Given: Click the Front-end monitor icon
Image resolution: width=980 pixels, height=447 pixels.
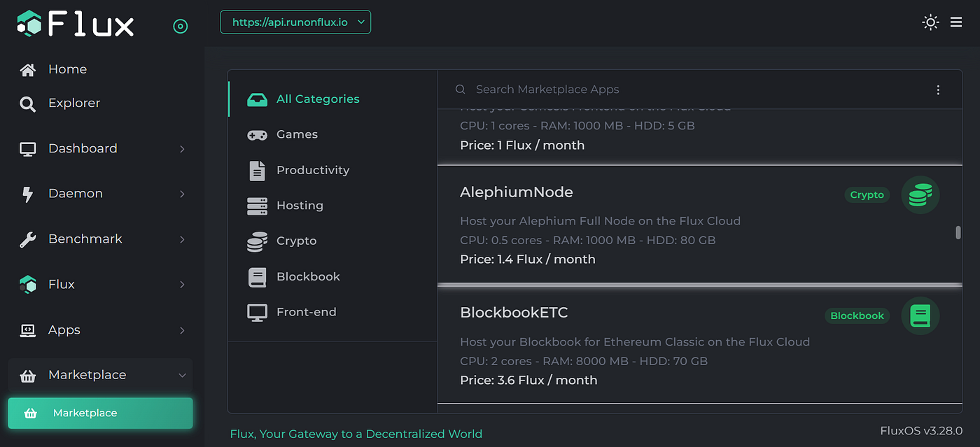Looking at the screenshot, I should point(257,313).
